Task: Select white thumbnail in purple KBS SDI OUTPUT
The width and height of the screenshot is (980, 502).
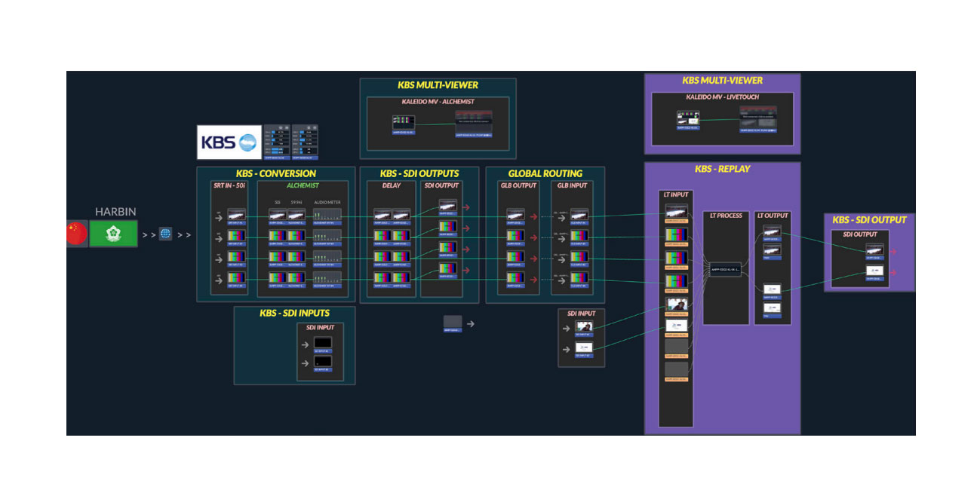Action: 874,271
